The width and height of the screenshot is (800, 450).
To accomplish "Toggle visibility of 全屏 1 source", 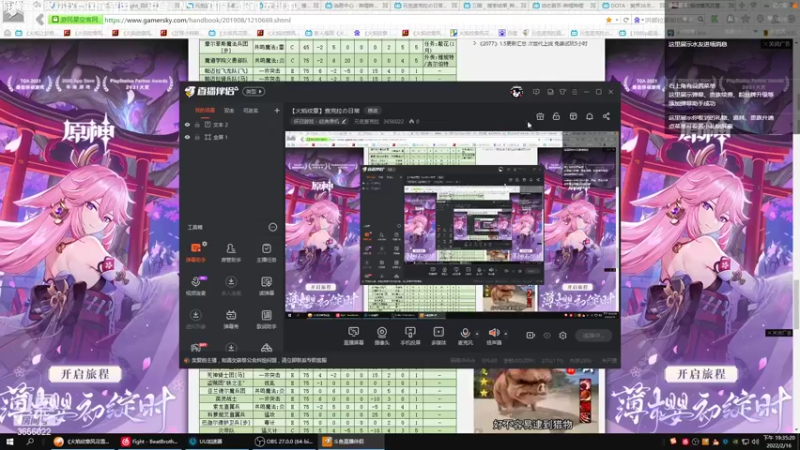I will point(187,137).
